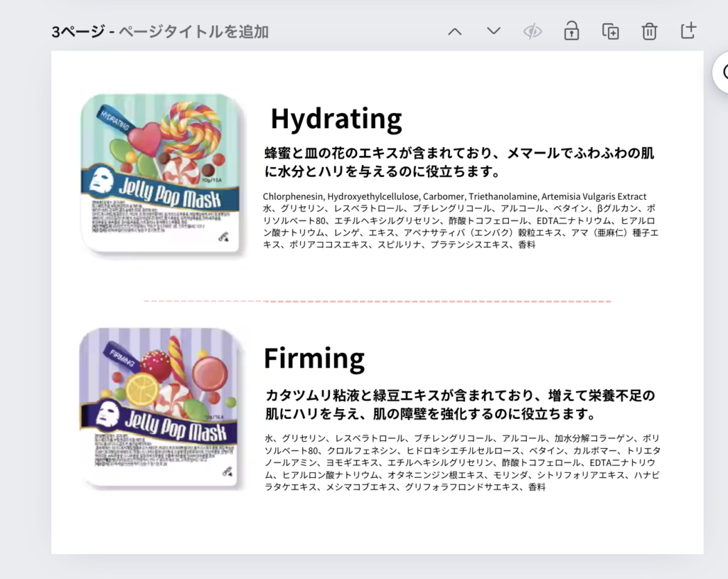Move page 3 up with the up chevron

click(455, 31)
